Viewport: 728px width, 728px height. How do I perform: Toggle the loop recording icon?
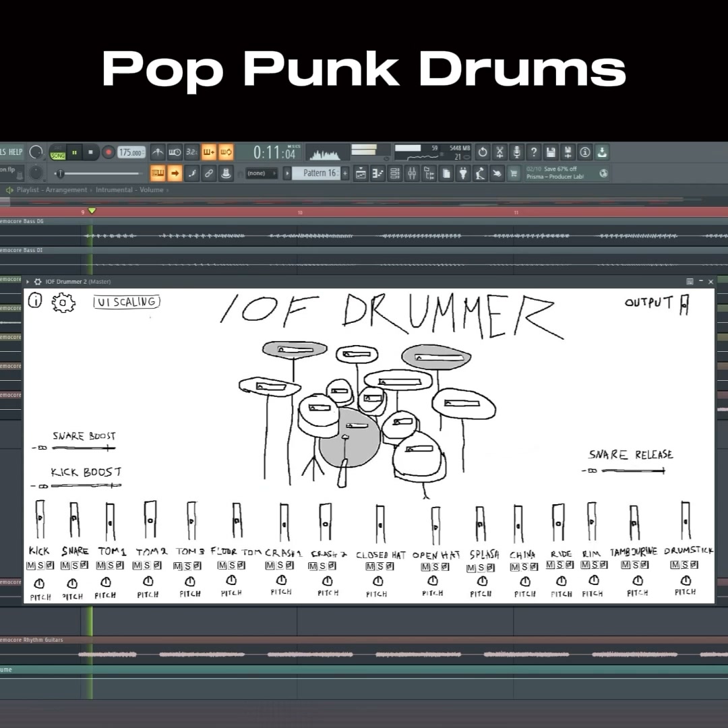pos(226,152)
